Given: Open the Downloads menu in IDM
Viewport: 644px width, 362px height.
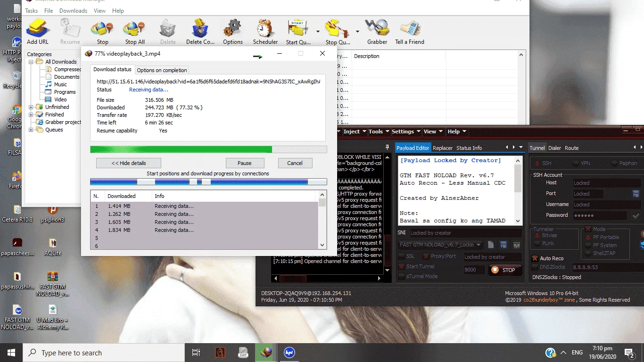Looking at the screenshot, I should [73, 10].
